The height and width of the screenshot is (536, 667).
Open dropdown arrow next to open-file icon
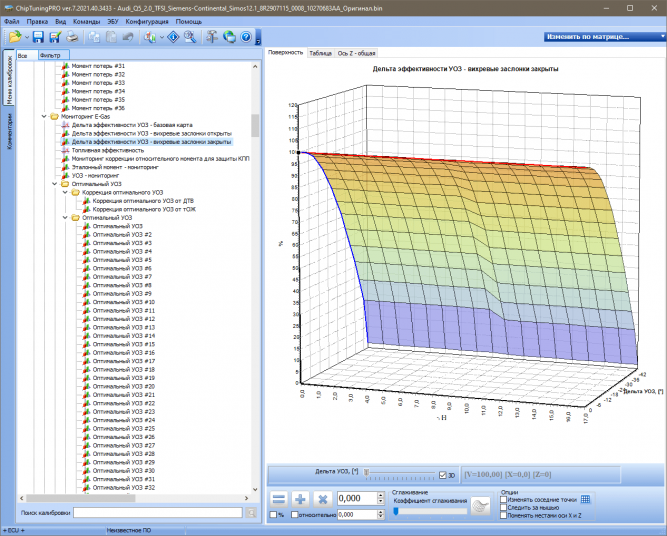click(x=27, y=37)
